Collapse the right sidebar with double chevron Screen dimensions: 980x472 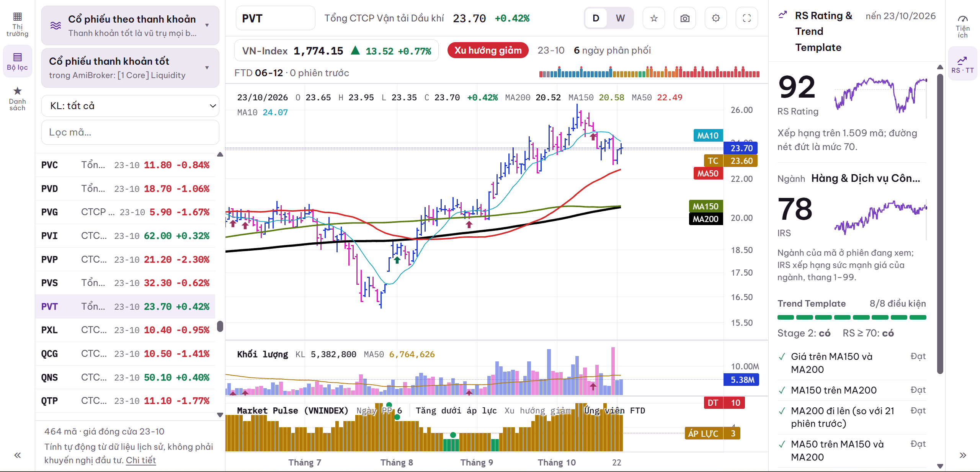963,455
